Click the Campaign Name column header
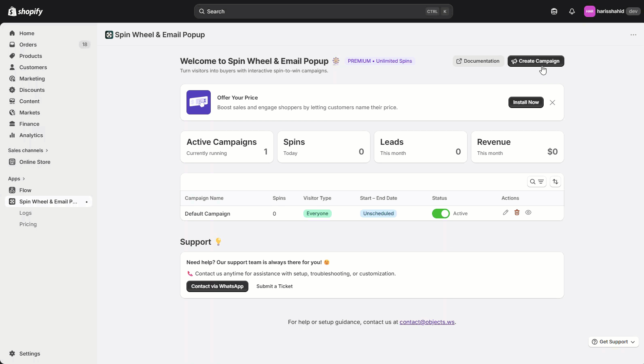Image resolution: width=644 pixels, height=364 pixels. (x=204, y=198)
